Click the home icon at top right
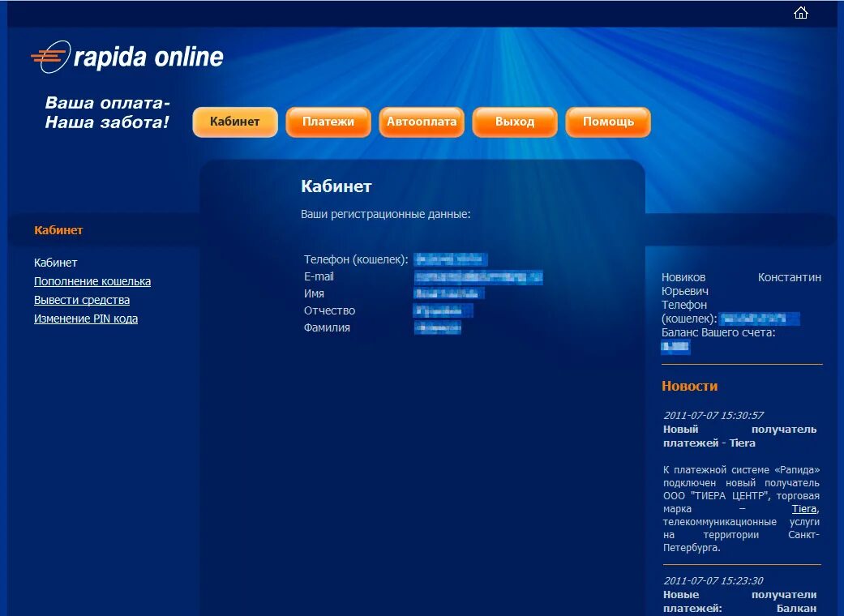This screenshot has height=616, width=844. 801,13
